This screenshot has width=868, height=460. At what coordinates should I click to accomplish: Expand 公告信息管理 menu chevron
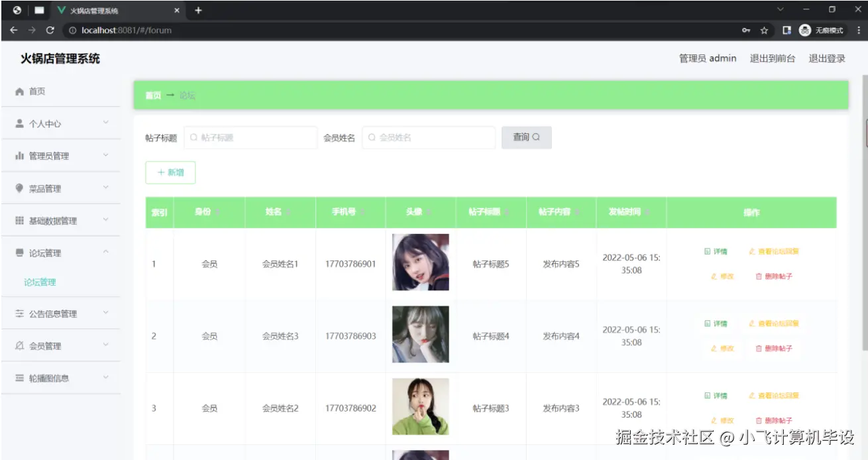point(106,313)
